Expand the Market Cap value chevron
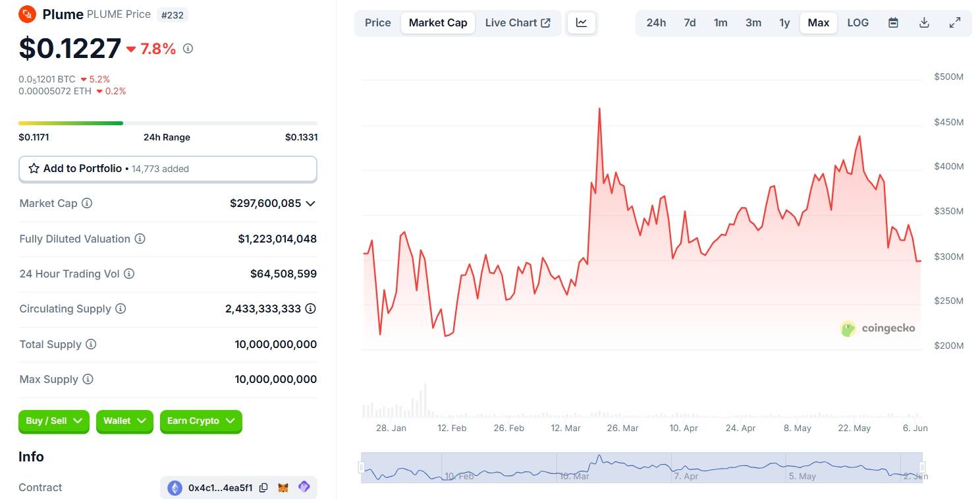The image size is (980, 499). click(x=311, y=203)
